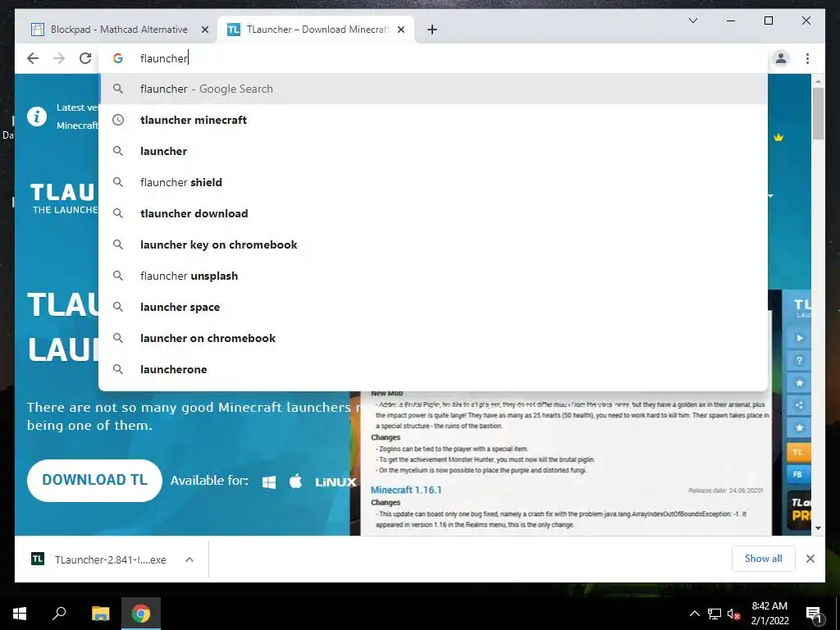Click the Apple platform icon

pos(295,481)
